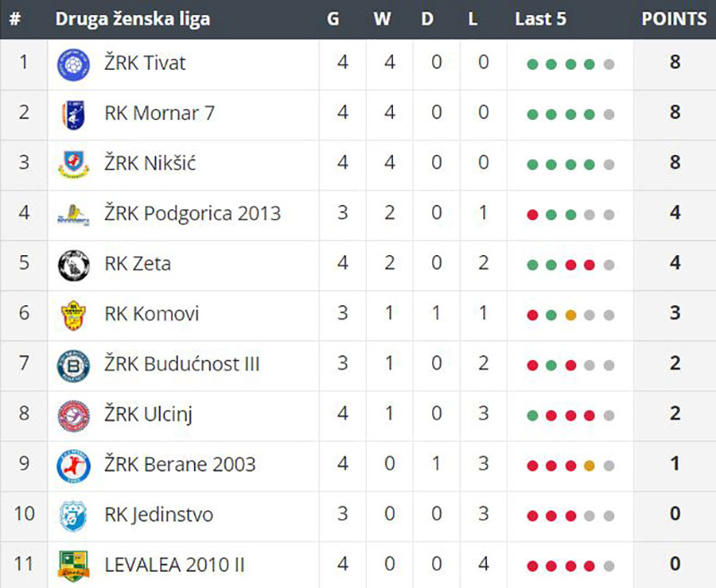Viewport: 716px width, 588px height.
Task: Click the RK Komovi yellow crest
Action: click(x=73, y=315)
